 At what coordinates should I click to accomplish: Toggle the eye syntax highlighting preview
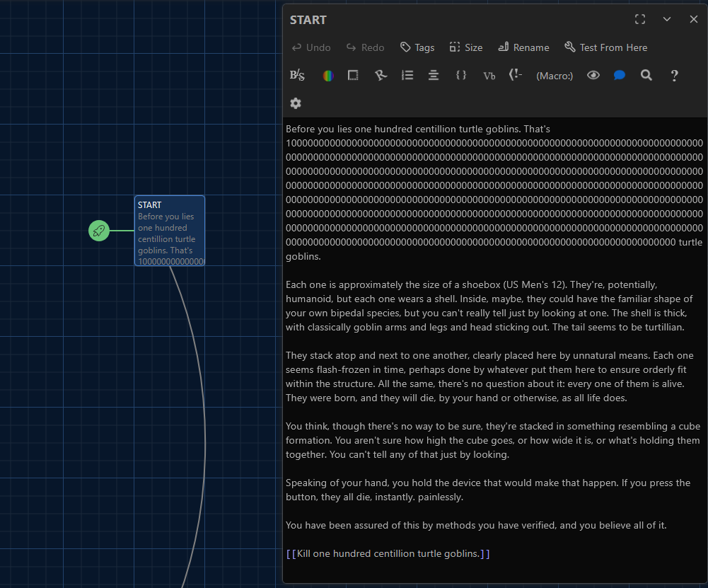coord(593,76)
